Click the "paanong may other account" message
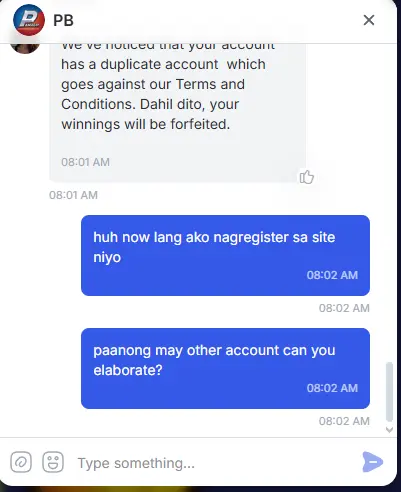401x492 pixels. 225,368
